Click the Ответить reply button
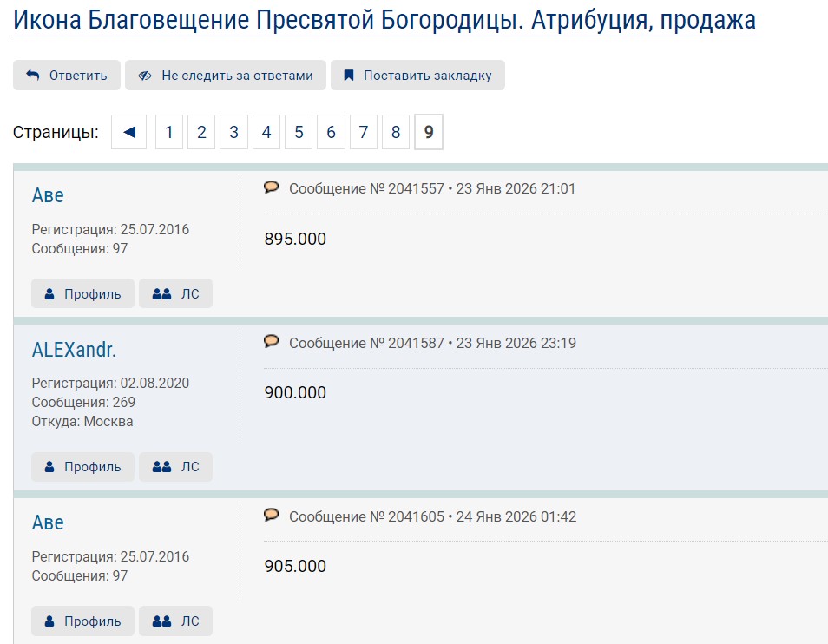Viewport: 828px width, 644px height. tap(67, 76)
